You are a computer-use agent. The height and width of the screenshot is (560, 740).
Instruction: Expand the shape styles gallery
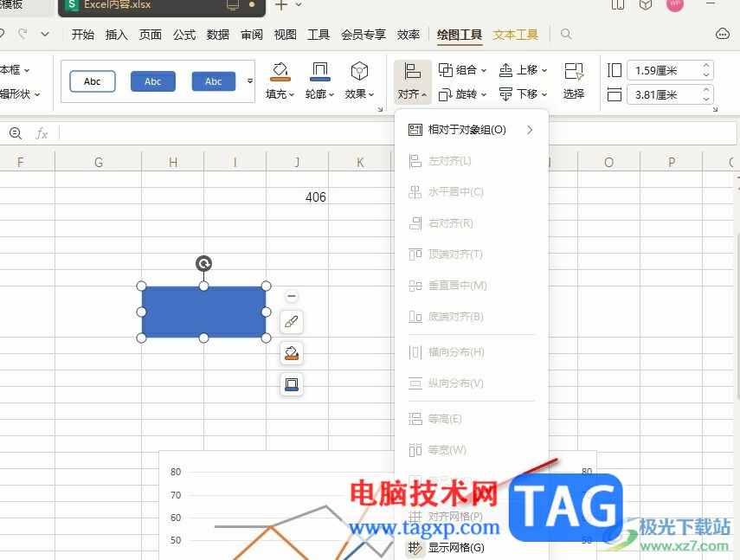coord(249,81)
